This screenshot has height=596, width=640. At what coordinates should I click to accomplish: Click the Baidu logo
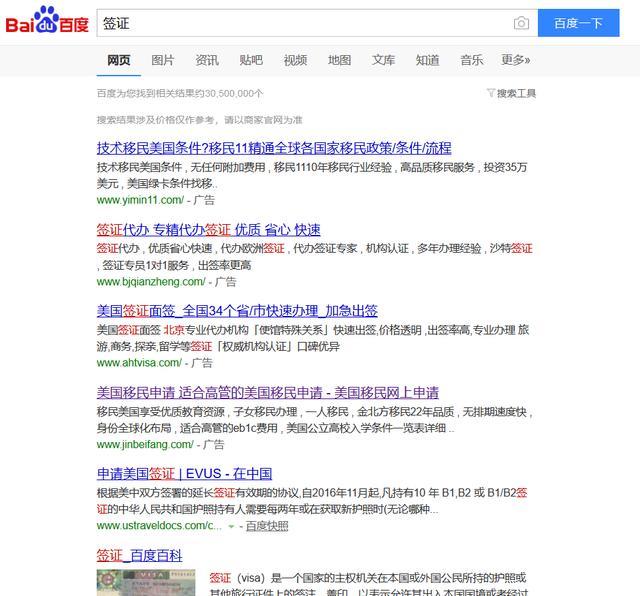[47, 20]
